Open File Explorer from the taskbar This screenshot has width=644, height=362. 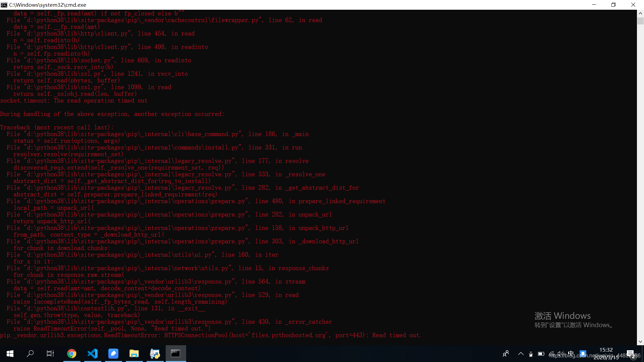click(134, 353)
